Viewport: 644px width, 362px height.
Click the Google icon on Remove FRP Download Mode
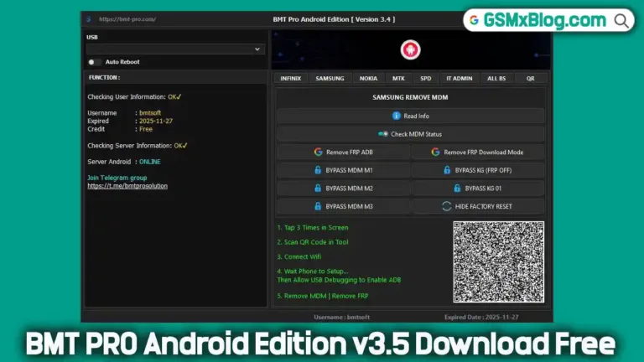click(435, 152)
